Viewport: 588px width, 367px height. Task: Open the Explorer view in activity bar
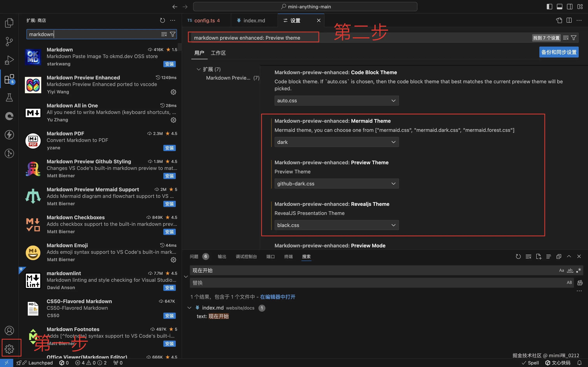(9, 23)
